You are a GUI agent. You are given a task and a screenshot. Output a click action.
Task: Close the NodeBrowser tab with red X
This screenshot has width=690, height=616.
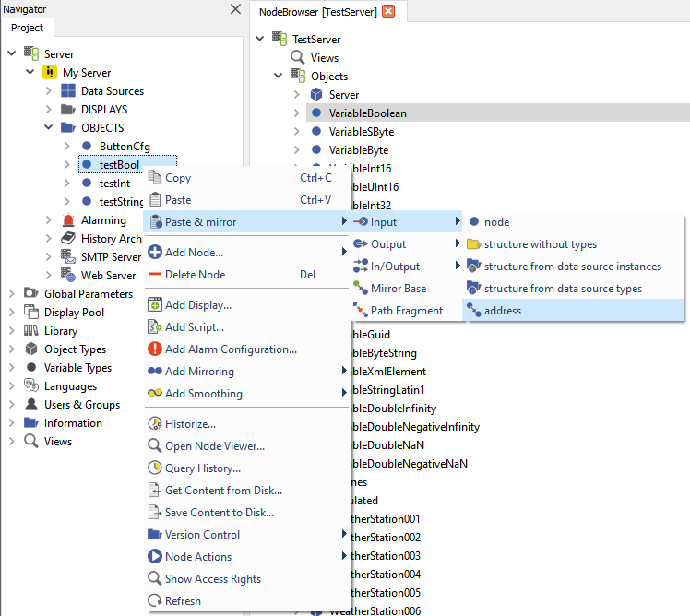pyautogui.click(x=388, y=11)
